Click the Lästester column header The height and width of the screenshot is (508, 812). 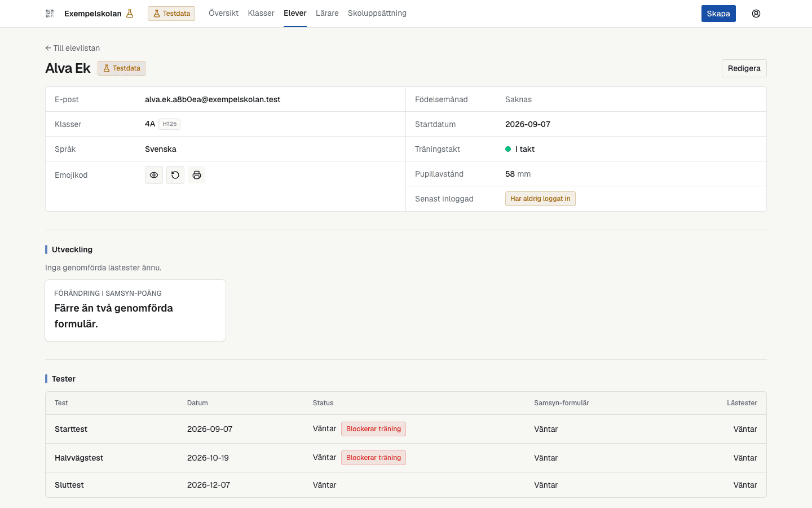pos(742,403)
